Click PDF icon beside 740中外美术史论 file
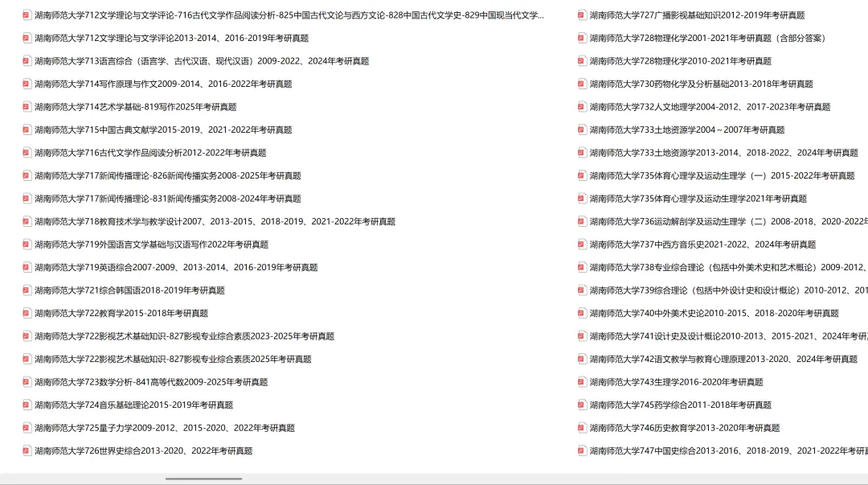The image size is (868, 485). pyautogui.click(x=582, y=313)
